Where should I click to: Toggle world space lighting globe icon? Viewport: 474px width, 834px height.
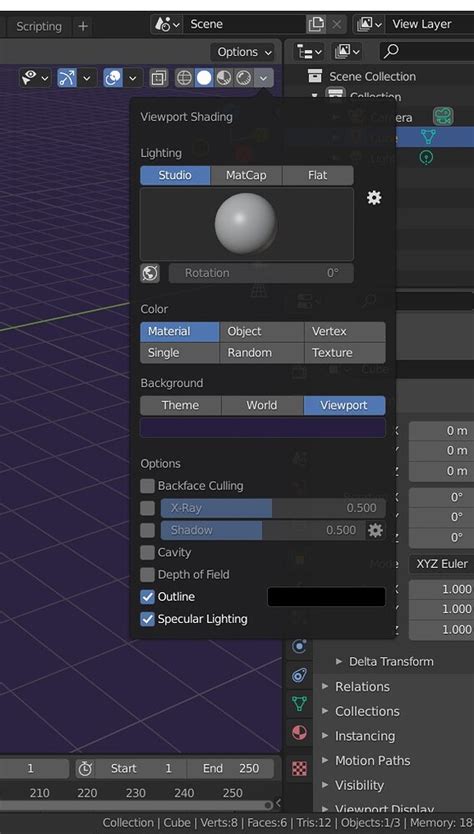click(150, 273)
